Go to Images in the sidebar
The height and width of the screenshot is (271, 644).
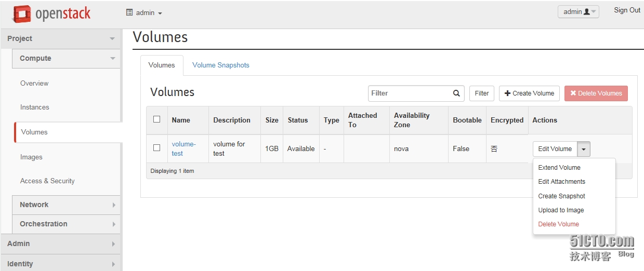(x=31, y=157)
